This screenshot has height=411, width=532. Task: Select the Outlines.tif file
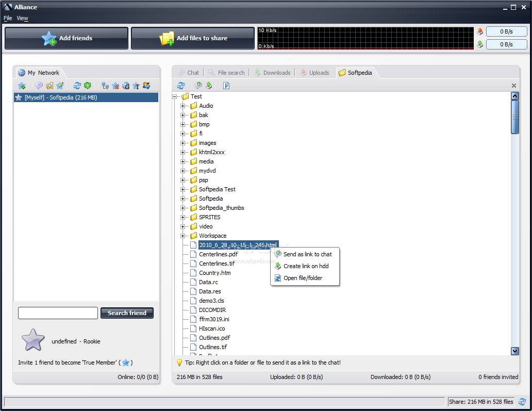point(213,347)
